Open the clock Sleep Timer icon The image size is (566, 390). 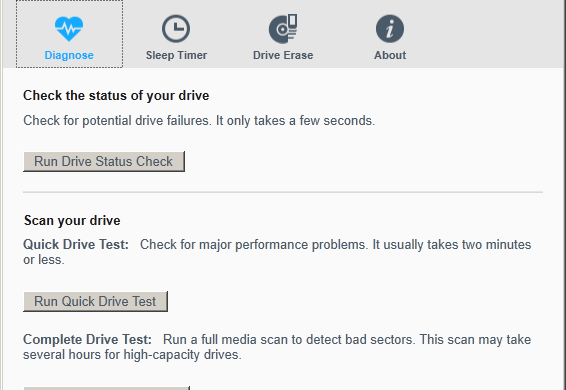point(176,29)
